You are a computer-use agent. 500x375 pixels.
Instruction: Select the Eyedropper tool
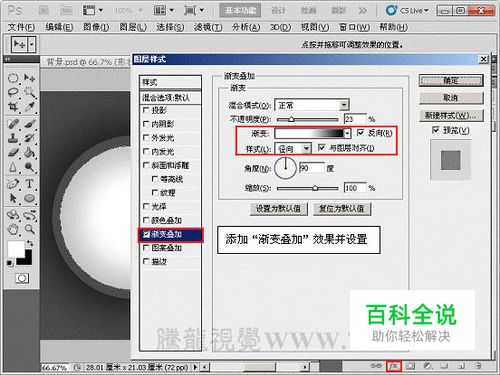(29, 107)
